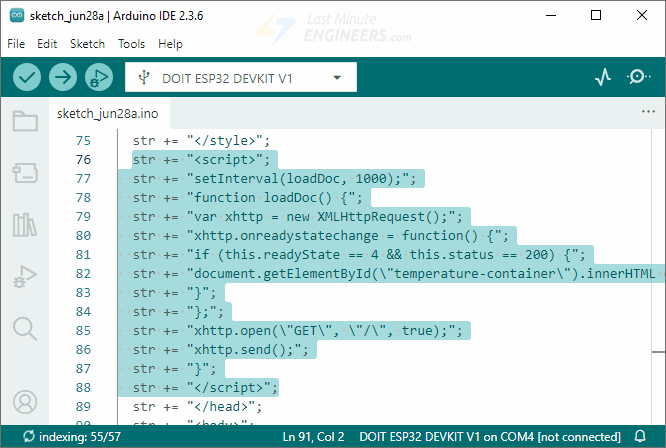Open the Serial Plotter

point(603,77)
